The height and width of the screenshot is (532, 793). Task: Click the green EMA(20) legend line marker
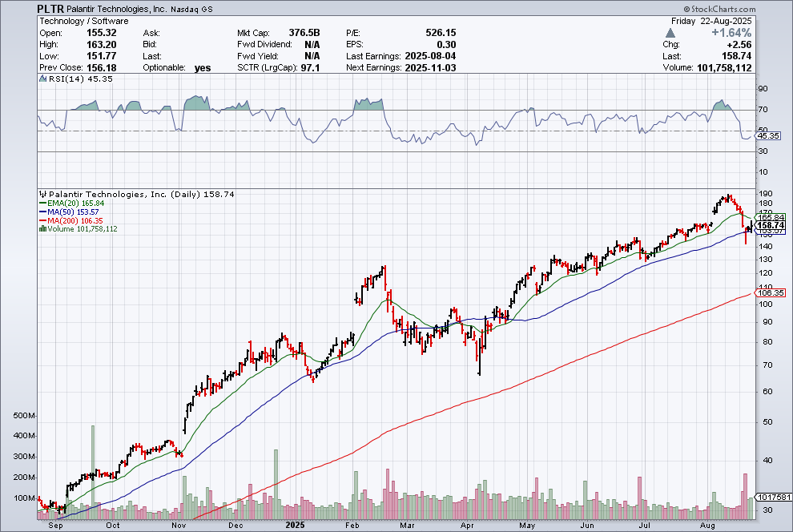[43, 204]
